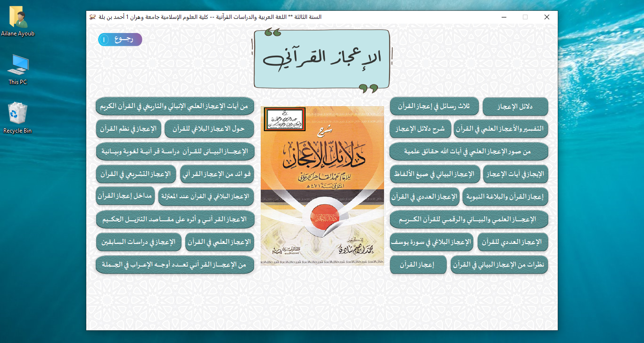Open the book دلائل الإعجاز
644x343 pixels.
pyautogui.click(x=515, y=107)
